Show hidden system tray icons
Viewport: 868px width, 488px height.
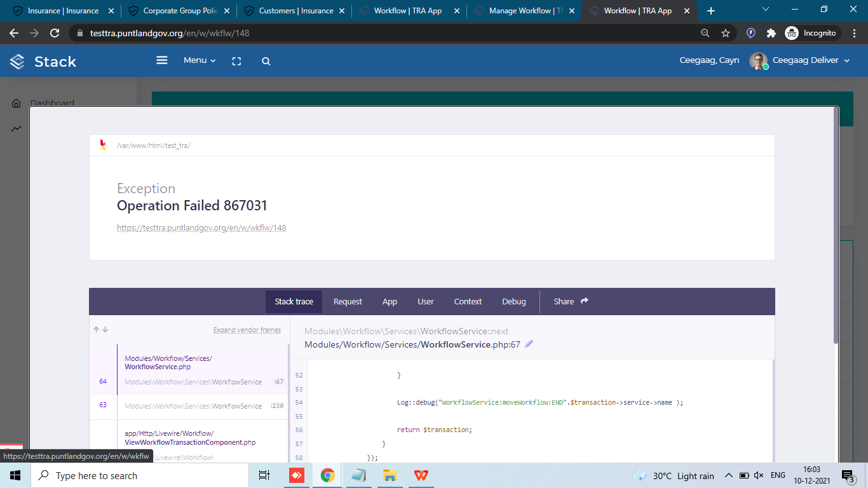tap(728, 475)
